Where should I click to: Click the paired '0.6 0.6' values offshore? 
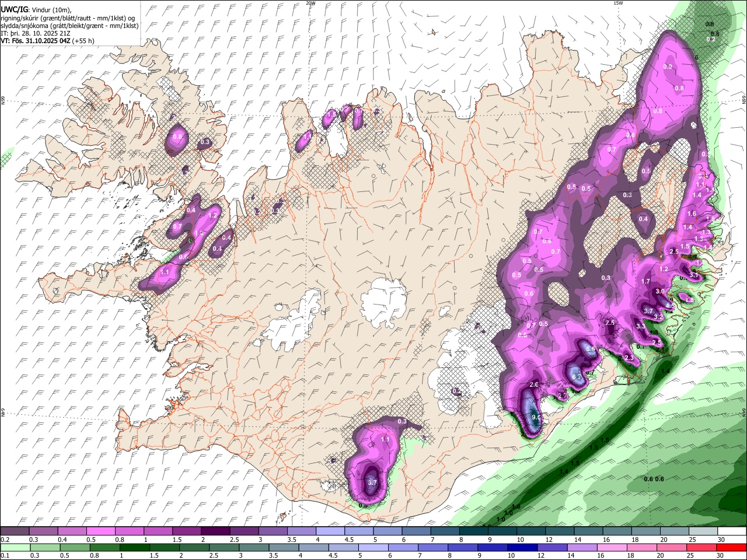[654, 479]
